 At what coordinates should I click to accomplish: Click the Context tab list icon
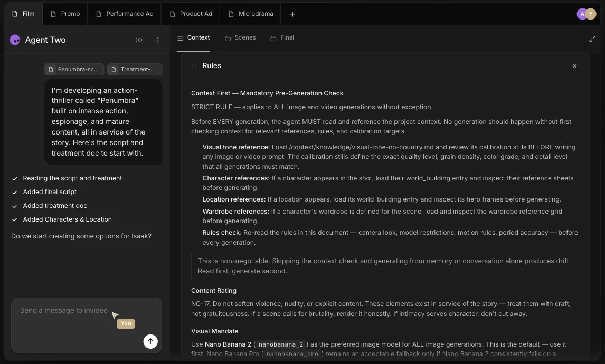click(x=180, y=38)
